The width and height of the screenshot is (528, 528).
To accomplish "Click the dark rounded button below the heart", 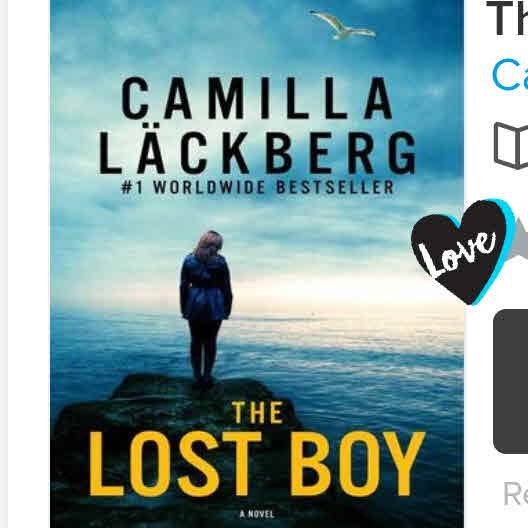I will (x=510, y=382).
